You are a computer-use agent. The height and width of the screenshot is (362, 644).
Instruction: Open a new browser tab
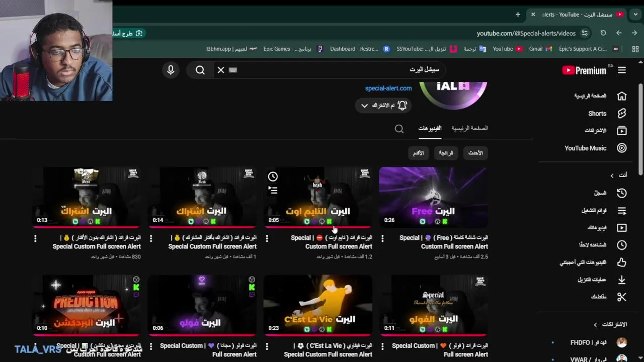(518, 15)
